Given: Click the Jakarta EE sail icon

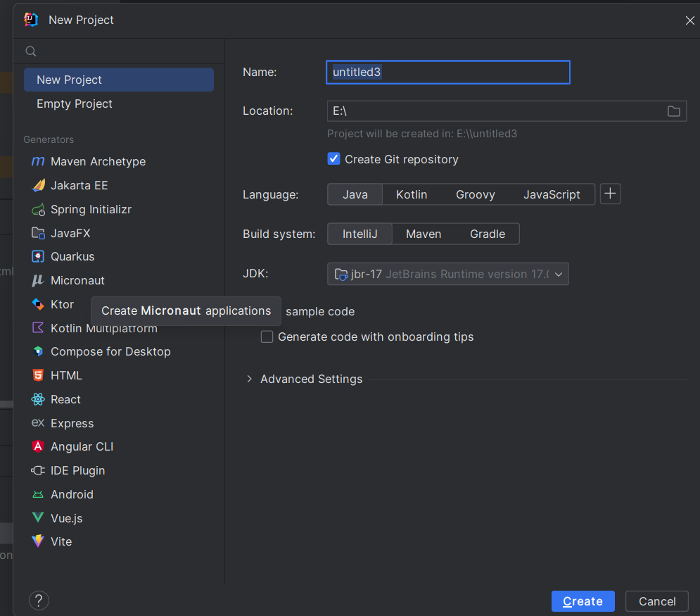Looking at the screenshot, I should pyautogui.click(x=39, y=185).
